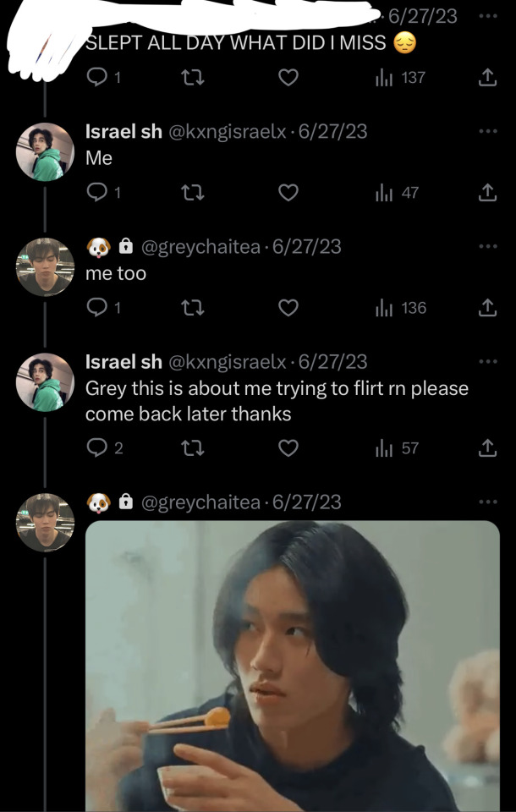Screen dimensions: 516x812
Task: Like the 'Grey this is about me' tweet
Action: point(288,448)
